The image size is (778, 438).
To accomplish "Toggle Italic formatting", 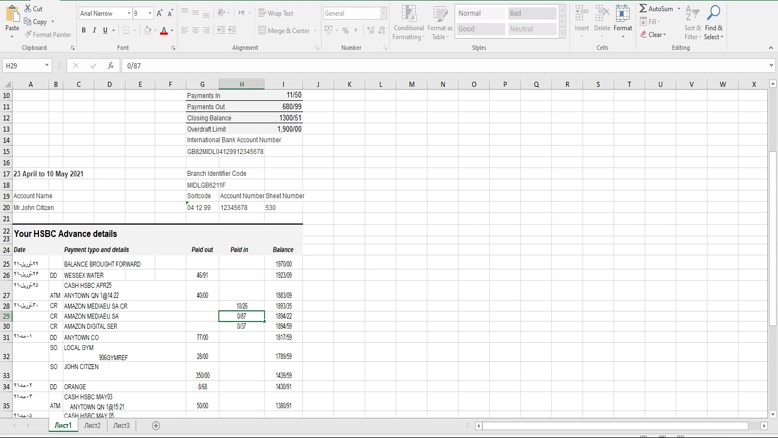I will (95, 31).
